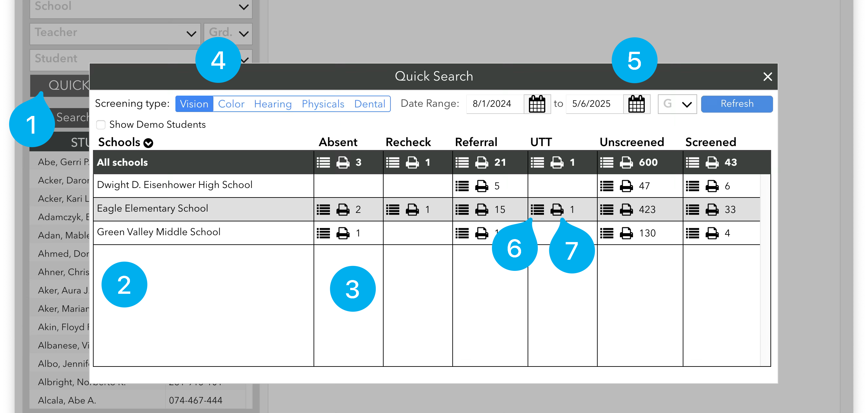Click list icon for Eagle Elementary UTT
Viewport: 868px width, 413px height.
537,210
